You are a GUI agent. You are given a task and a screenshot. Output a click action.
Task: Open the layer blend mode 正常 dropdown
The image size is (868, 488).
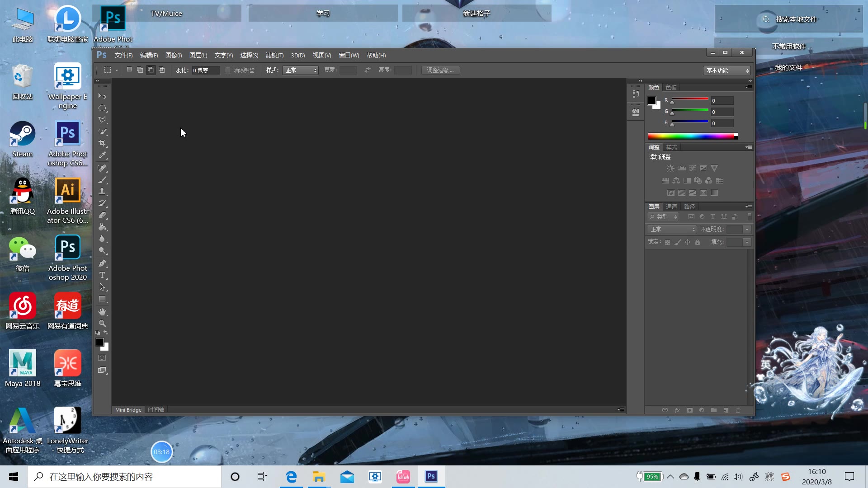(672, 230)
